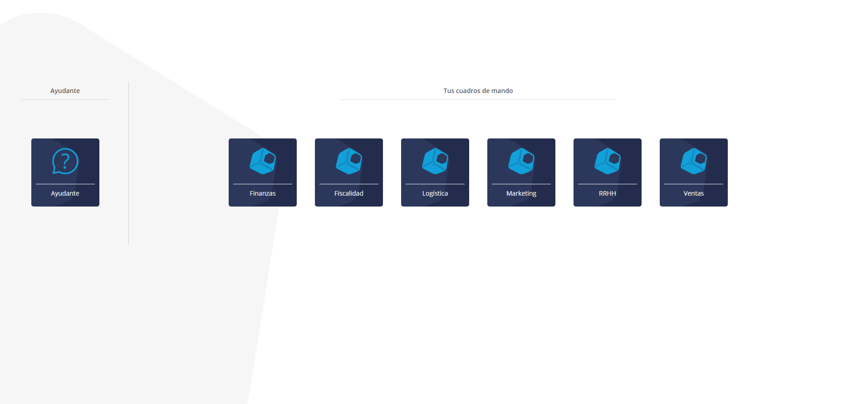Click the Logística cube icon
This screenshot has width=868, height=404.
pos(435,161)
